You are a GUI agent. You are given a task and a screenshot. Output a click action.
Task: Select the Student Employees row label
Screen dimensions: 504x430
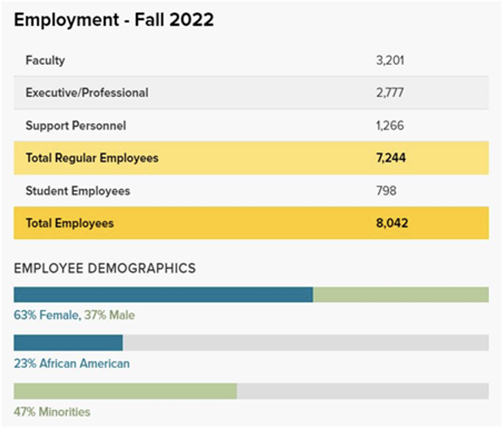[78, 190]
